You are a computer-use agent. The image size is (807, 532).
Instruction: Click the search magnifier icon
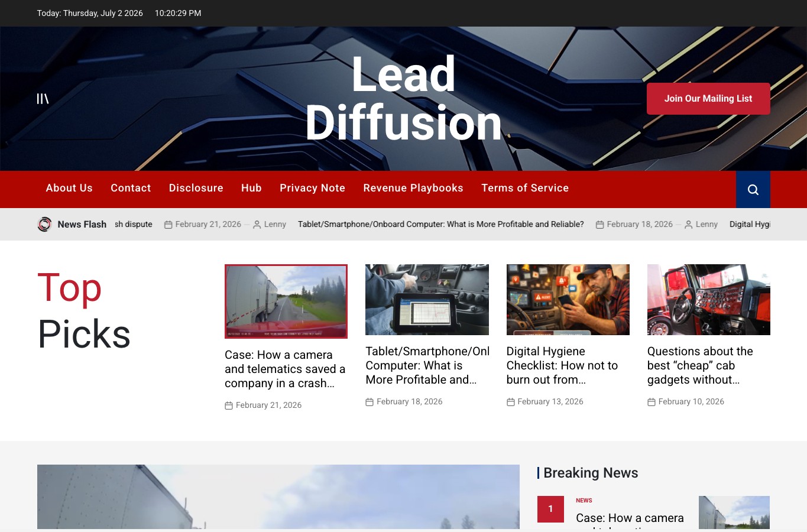pyautogui.click(x=753, y=189)
